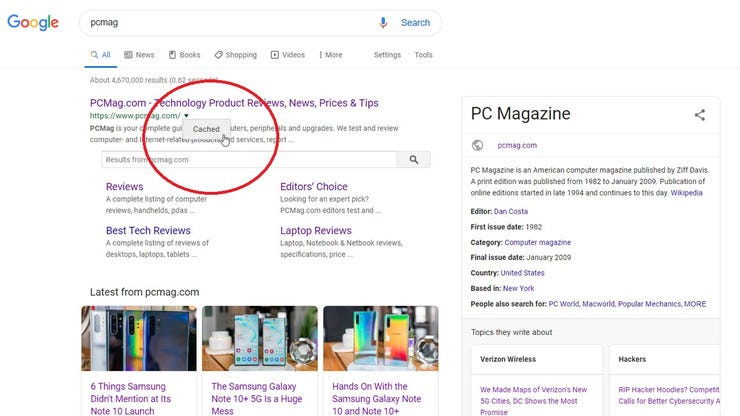Click the blue Search button

415,23
